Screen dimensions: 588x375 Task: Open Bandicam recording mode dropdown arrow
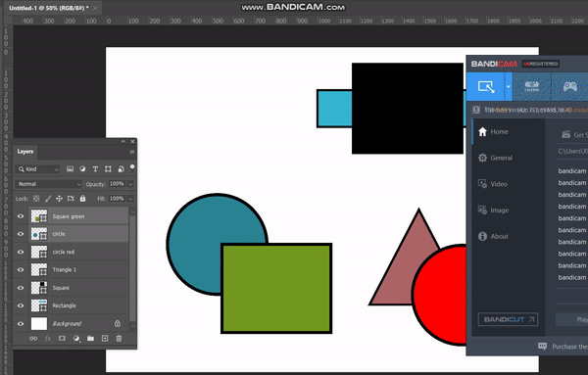point(508,87)
